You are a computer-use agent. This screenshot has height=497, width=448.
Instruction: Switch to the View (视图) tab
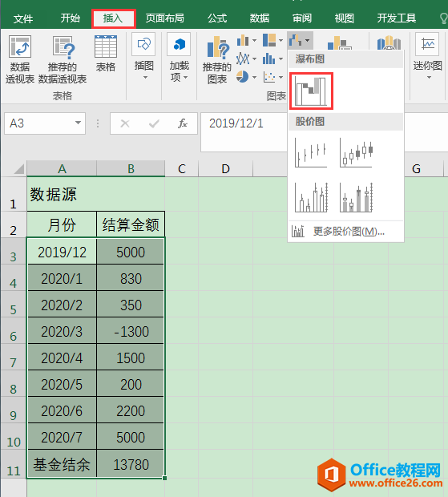344,18
